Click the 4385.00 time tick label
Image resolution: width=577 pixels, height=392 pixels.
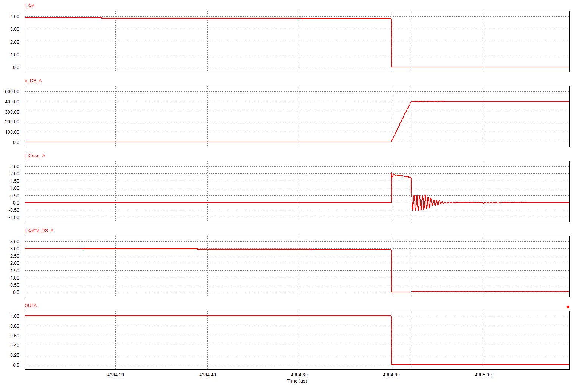coord(483,375)
